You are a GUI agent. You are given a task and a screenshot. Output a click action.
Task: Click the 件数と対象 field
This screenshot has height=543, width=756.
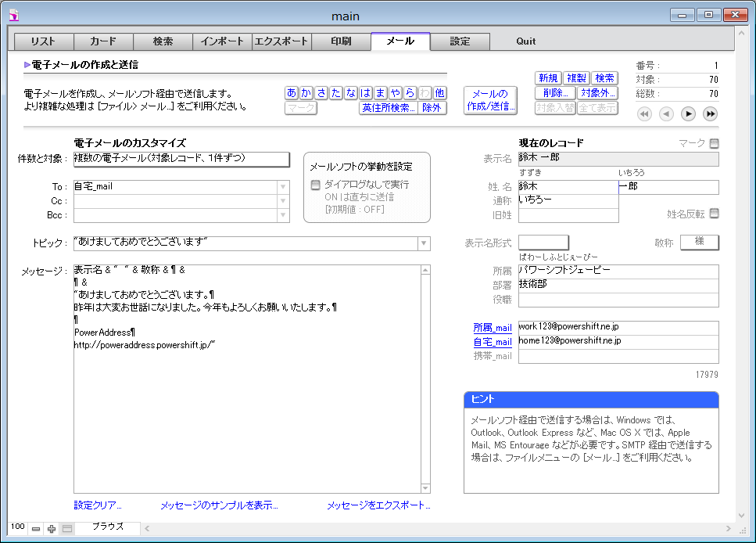click(181, 159)
